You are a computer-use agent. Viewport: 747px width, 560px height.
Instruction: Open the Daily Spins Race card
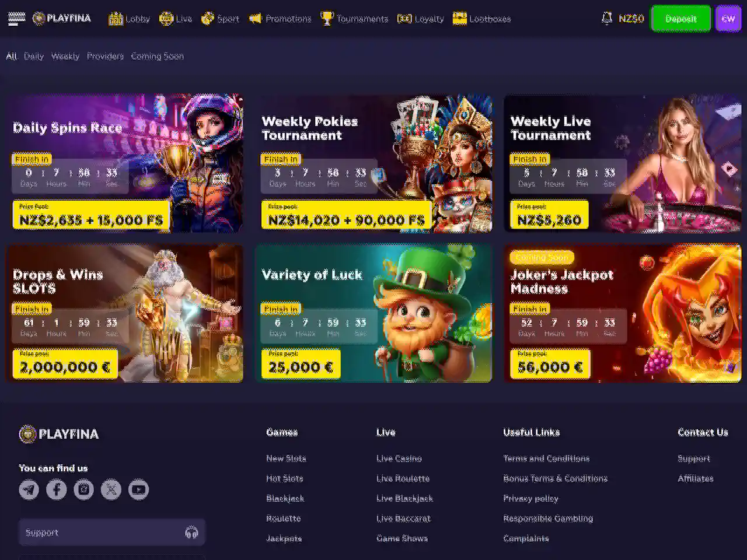pyautogui.click(x=125, y=163)
